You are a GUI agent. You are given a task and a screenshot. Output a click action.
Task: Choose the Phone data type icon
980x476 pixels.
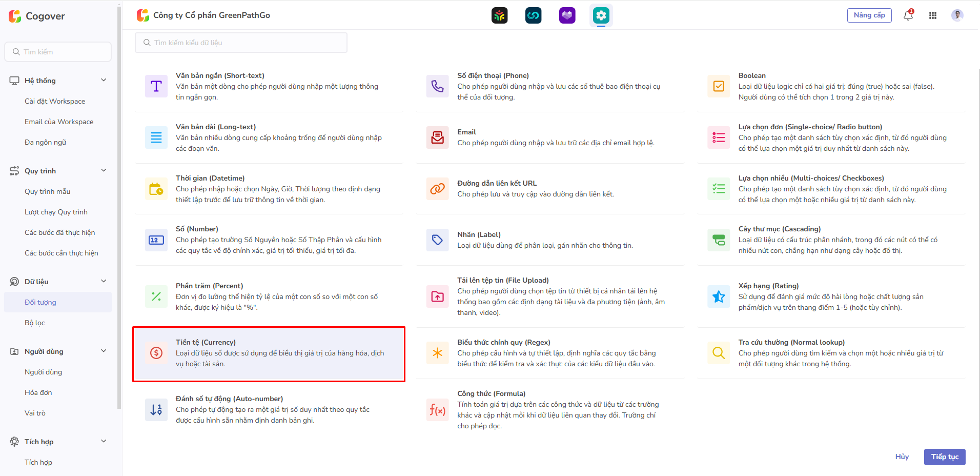point(437,86)
